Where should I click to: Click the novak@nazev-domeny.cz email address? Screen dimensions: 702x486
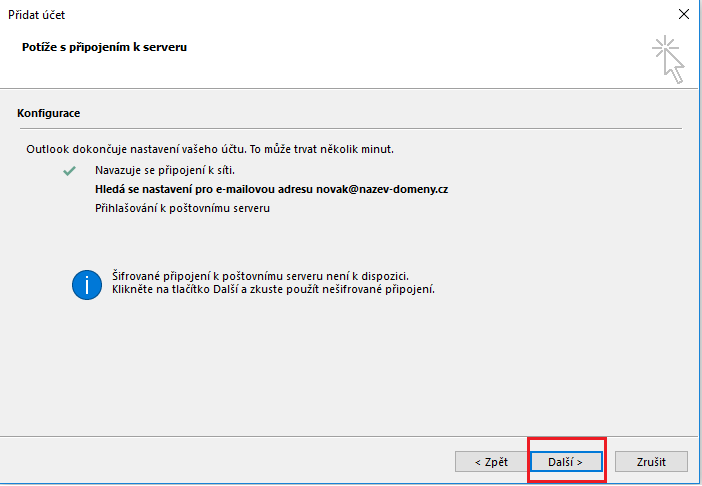(385, 189)
